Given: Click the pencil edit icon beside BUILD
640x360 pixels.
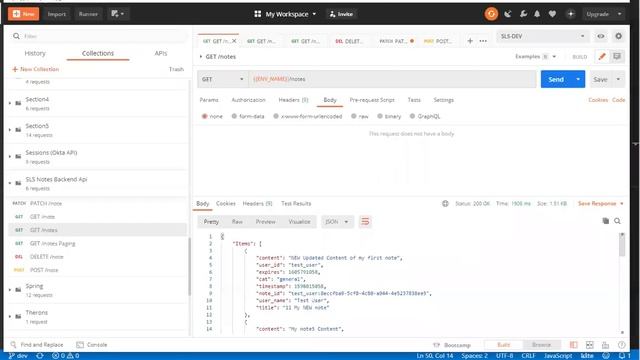Looking at the screenshot, I should coord(602,56).
